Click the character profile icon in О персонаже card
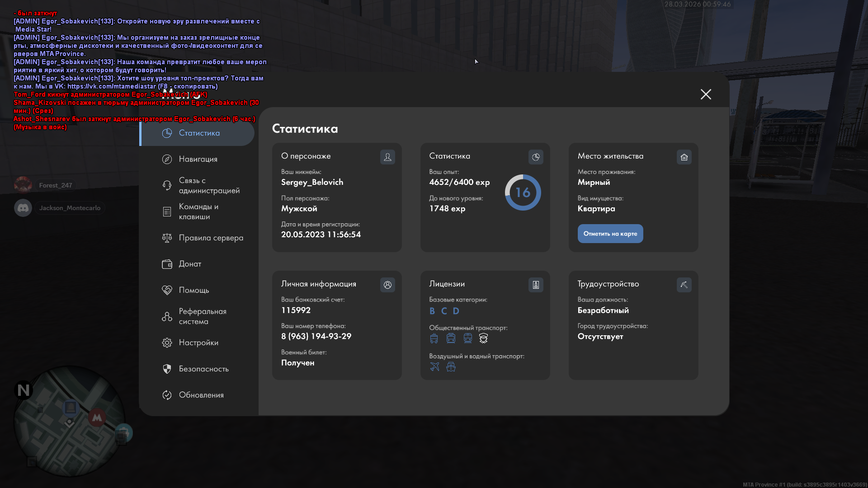868x488 pixels. coord(387,157)
